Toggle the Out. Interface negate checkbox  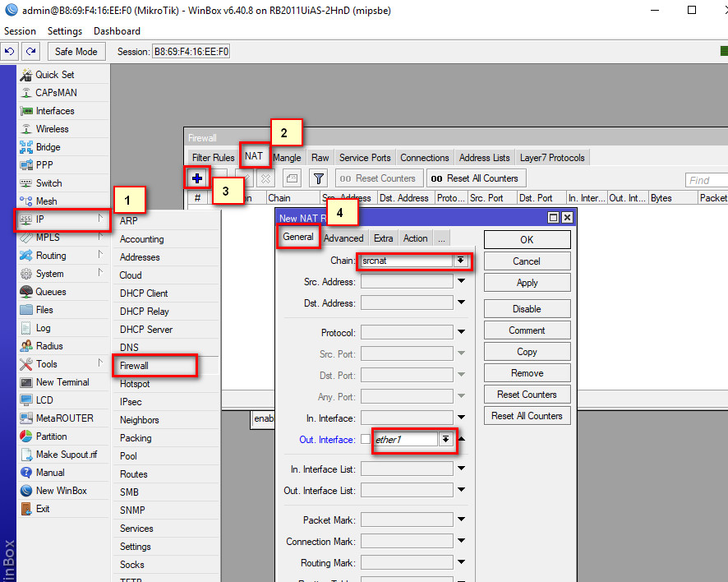click(x=366, y=440)
